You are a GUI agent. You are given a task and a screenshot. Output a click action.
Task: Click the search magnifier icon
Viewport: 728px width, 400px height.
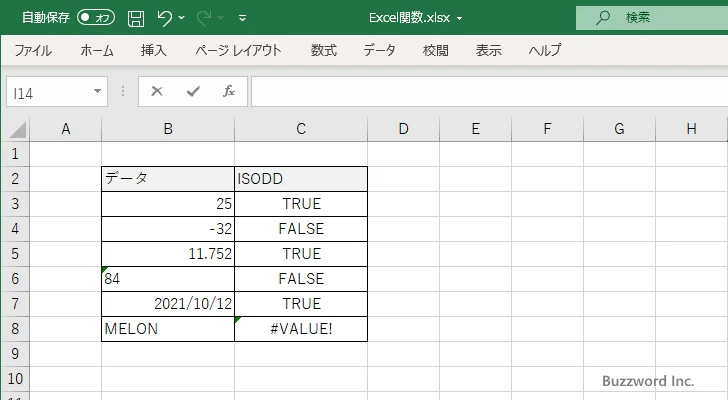(x=603, y=18)
